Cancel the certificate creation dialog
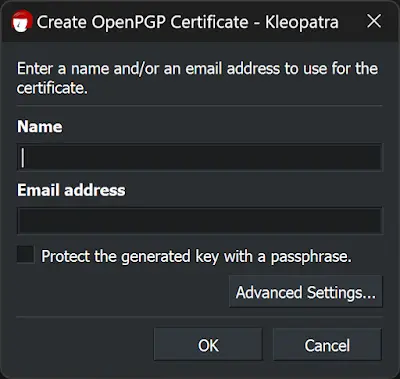Viewport: 400px width, 379px height. click(327, 345)
